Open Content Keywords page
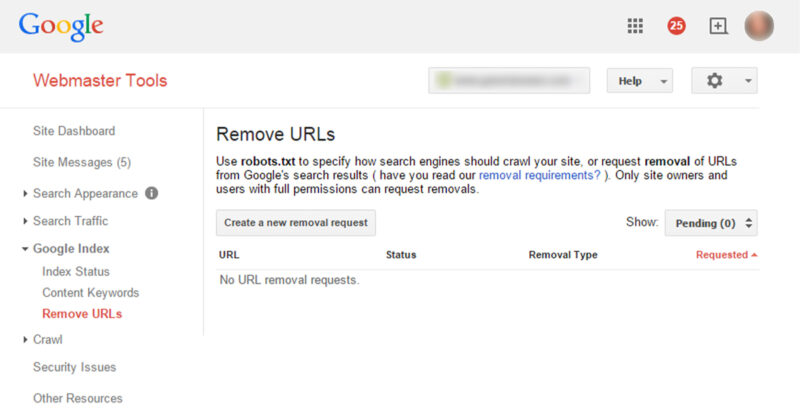 [90, 293]
